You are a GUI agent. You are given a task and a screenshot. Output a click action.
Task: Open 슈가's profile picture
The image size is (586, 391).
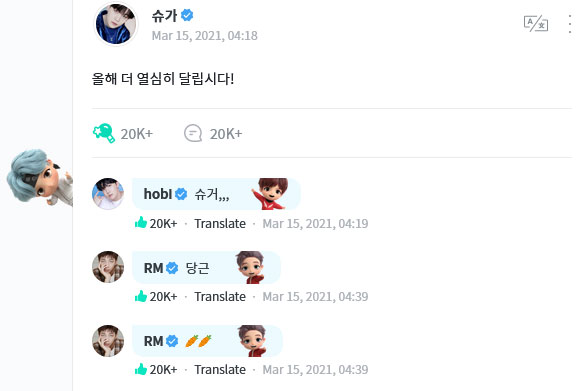116,24
